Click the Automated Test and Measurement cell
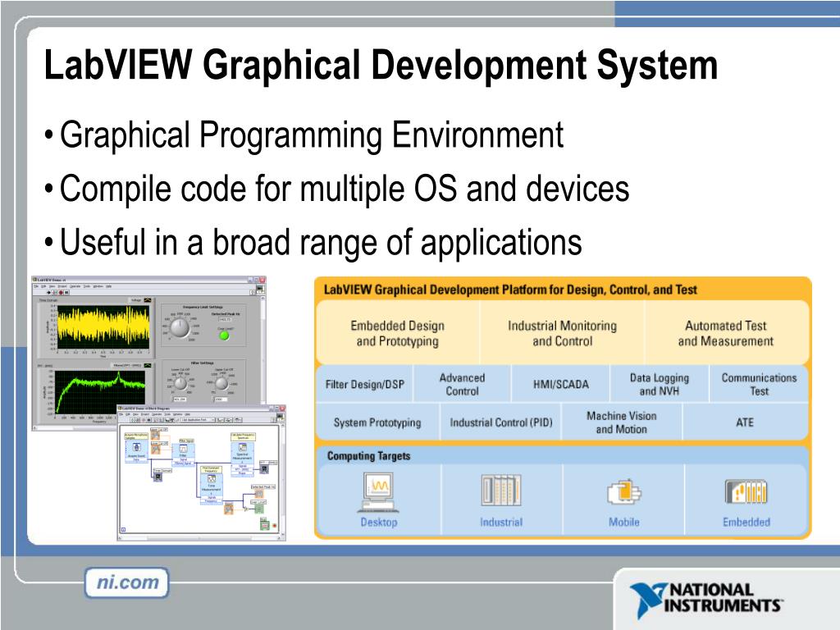The width and height of the screenshot is (840, 630). [x=726, y=333]
